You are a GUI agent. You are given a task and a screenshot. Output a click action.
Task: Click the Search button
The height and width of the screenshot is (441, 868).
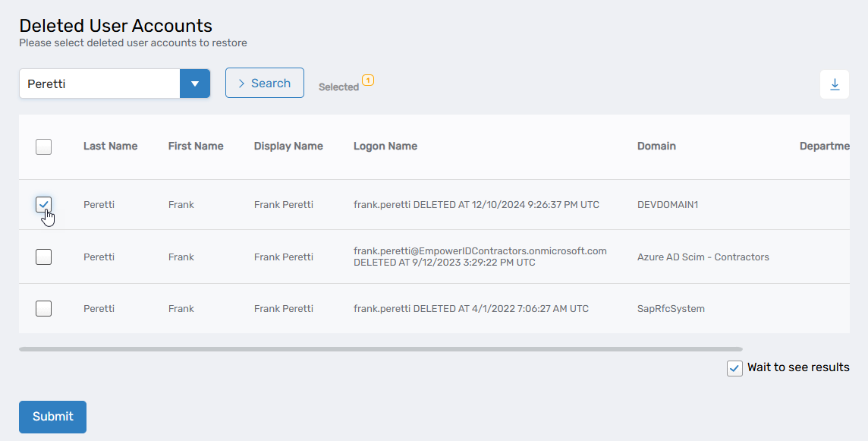pos(264,83)
